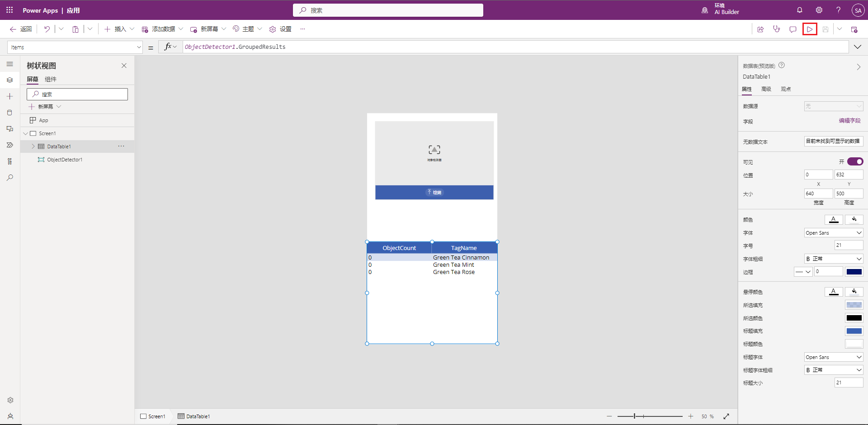Adjust the canvas zoom slider
868x425 pixels.
pyautogui.click(x=650, y=416)
